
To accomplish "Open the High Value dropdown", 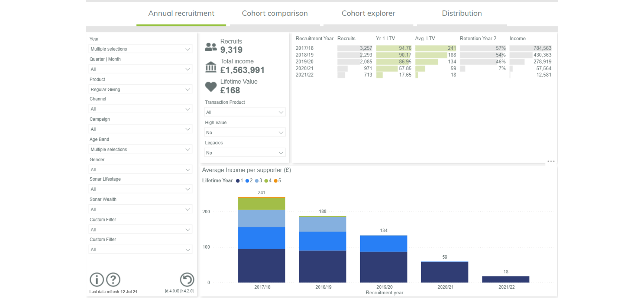I will (x=245, y=132).
